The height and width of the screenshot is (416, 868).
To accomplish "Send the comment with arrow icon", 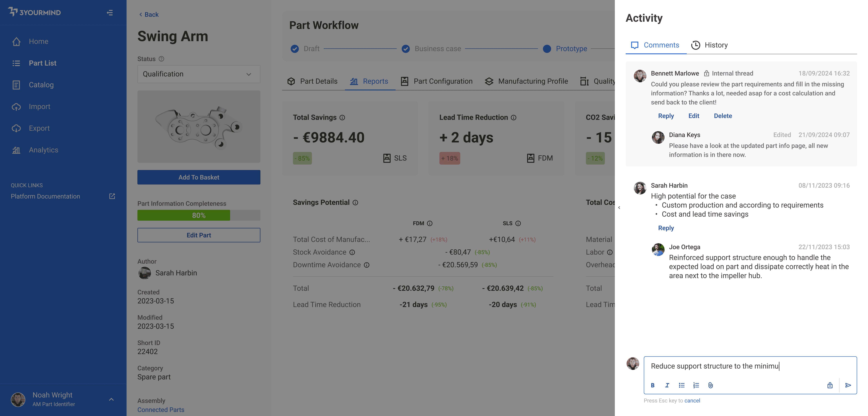I will pos(848,385).
